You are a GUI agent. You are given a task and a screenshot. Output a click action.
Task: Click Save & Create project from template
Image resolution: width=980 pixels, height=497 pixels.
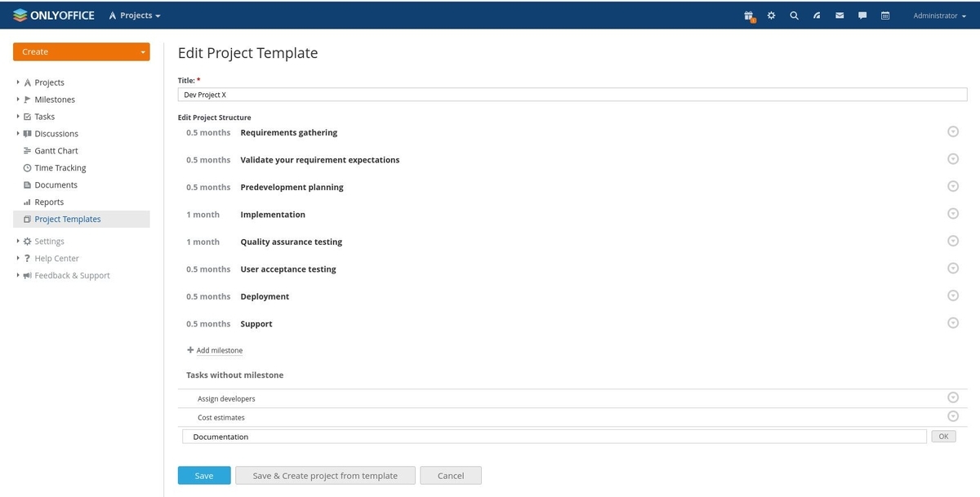click(325, 475)
